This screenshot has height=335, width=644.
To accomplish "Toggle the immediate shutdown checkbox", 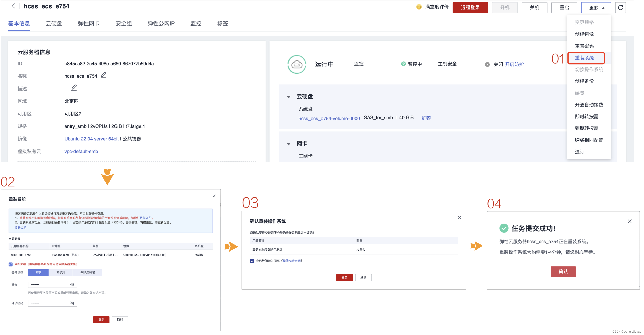I will coord(11,264).
